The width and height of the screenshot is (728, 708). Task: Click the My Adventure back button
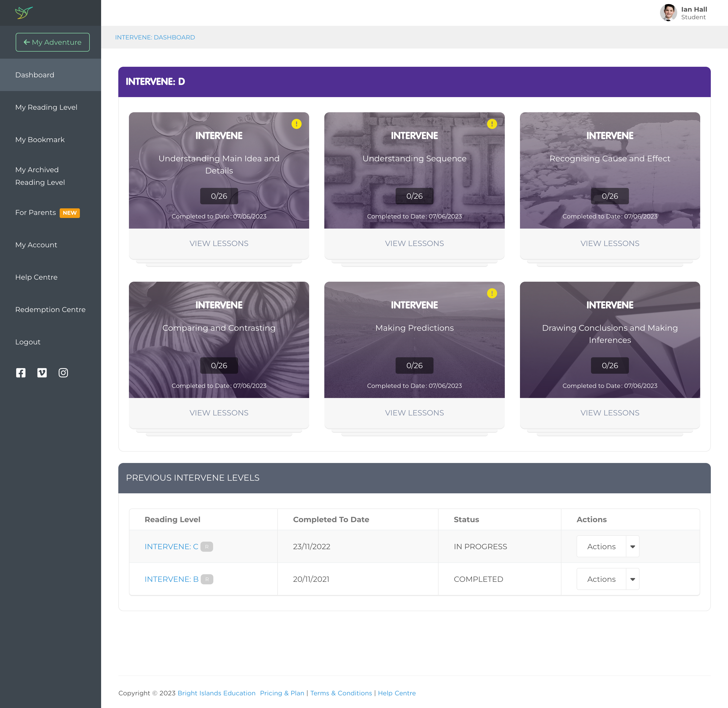point(52,42)
